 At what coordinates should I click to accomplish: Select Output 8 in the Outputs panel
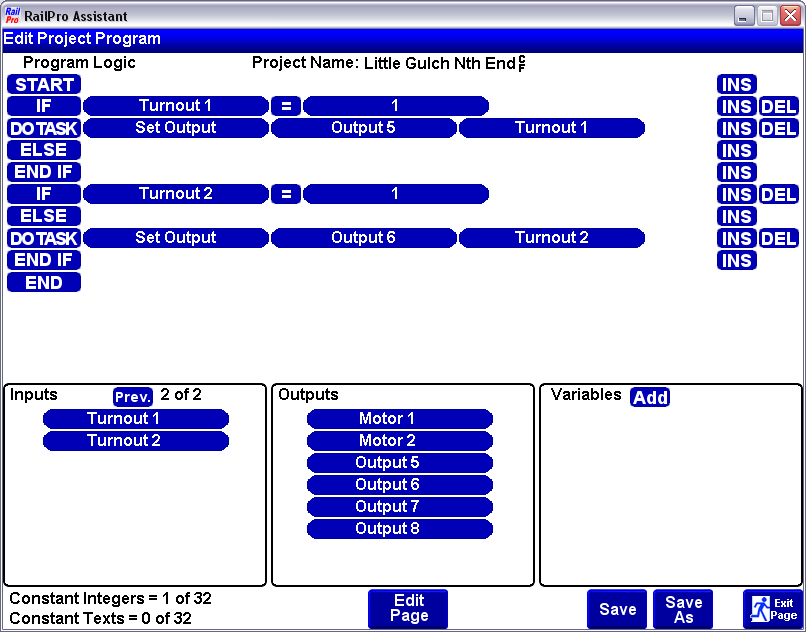[400, 528]
